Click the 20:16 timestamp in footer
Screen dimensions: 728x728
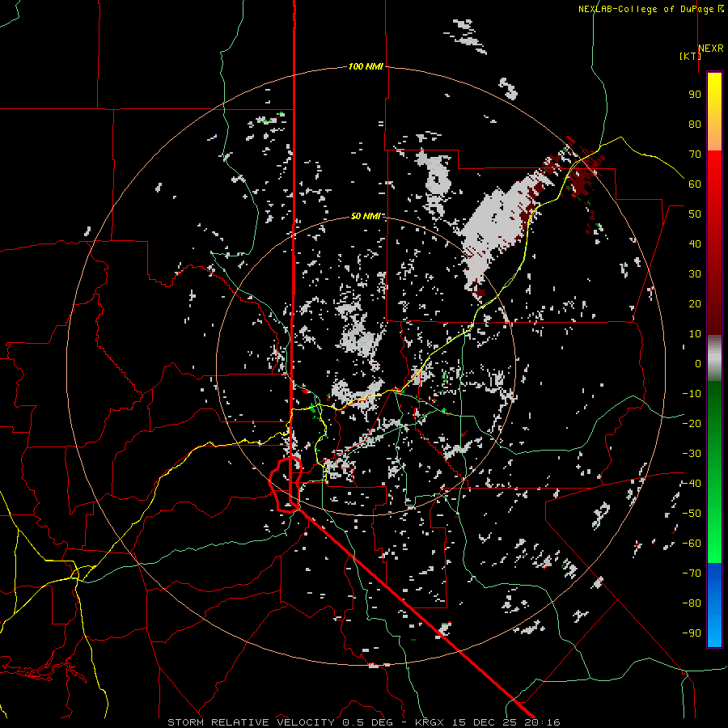tap(542, 722)
